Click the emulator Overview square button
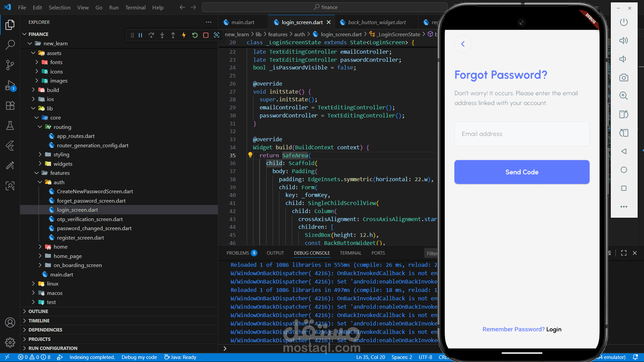This screenshot has width=644, height=362. click(624, 188)
